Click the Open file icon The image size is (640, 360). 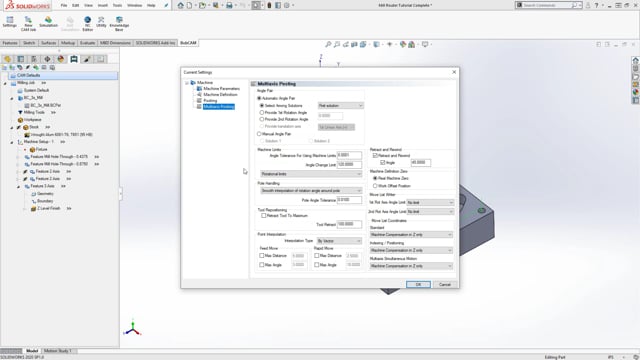pos(202,5)
